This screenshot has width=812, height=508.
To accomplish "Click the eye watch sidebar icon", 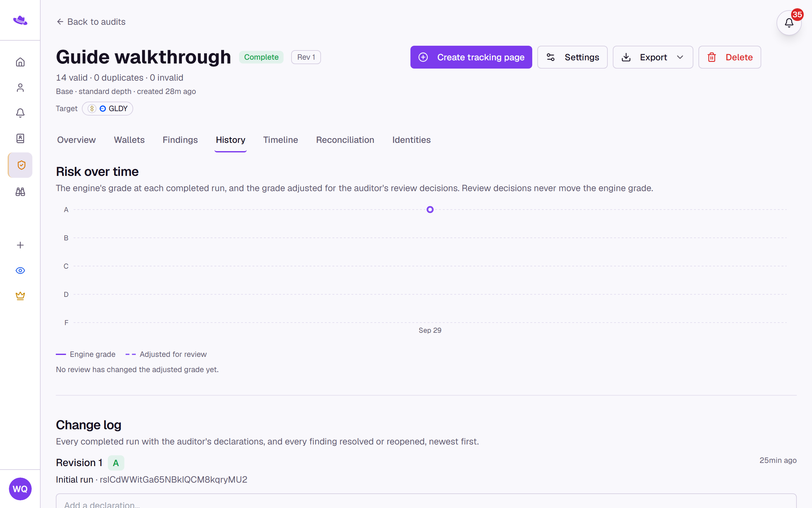I will pos(20,271).
